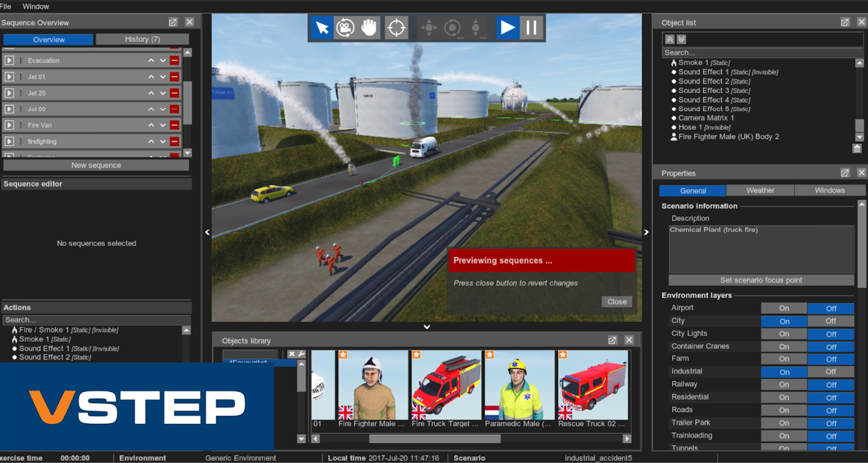Turn the Airport layer On
The image size is (868, 463).
coord(784,308)
